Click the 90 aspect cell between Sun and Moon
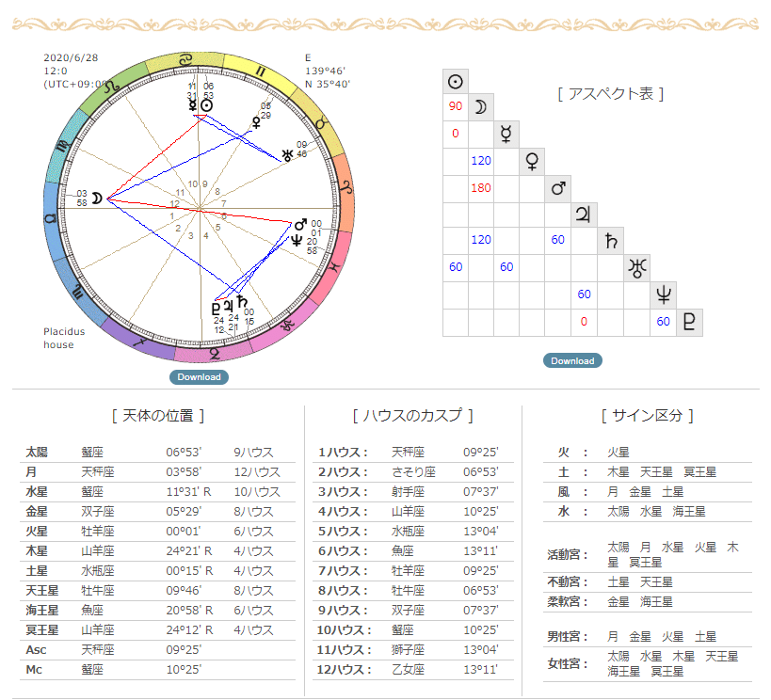Image resolution: width=771 pixels, height=700 pixels. [x=456, y=107]
